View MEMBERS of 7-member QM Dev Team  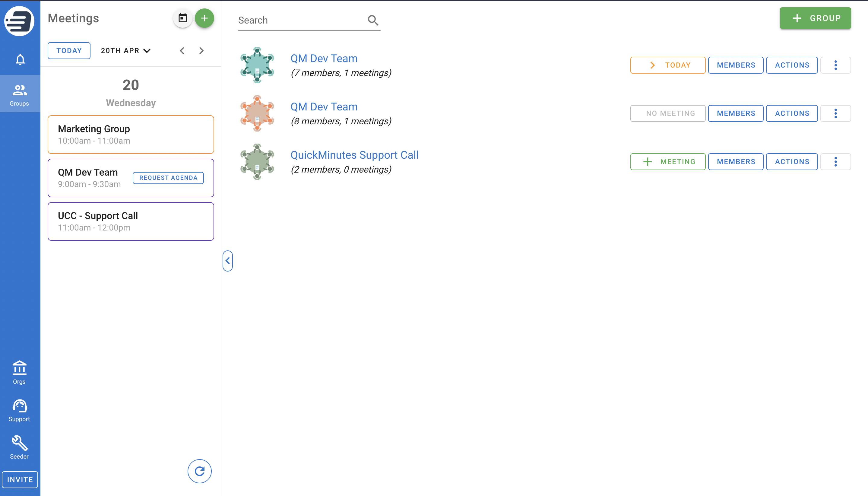736,65
